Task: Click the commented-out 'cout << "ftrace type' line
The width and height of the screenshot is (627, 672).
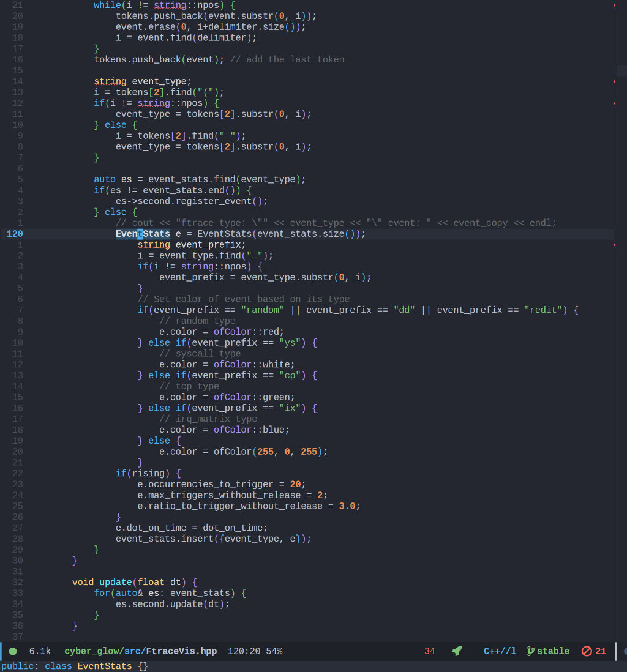Action: tap(336, 223)
